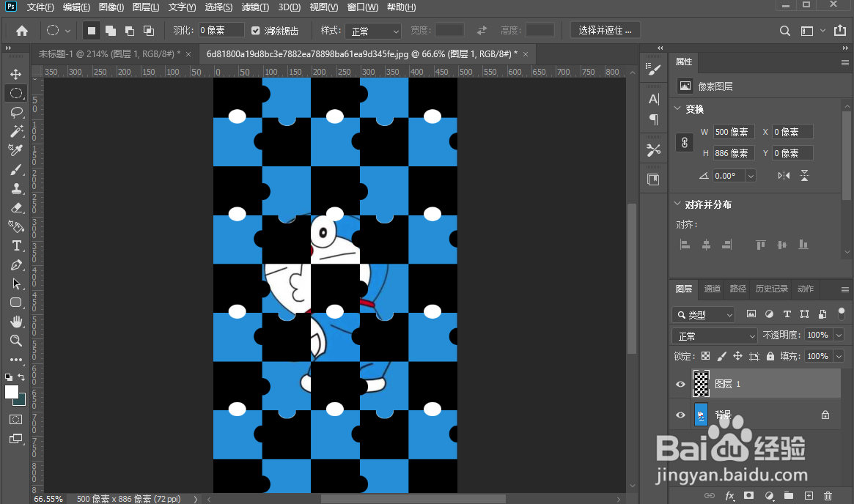Select the Path Selection tool
The height and width of the screenshot is (504, 854).
(16, 283)
